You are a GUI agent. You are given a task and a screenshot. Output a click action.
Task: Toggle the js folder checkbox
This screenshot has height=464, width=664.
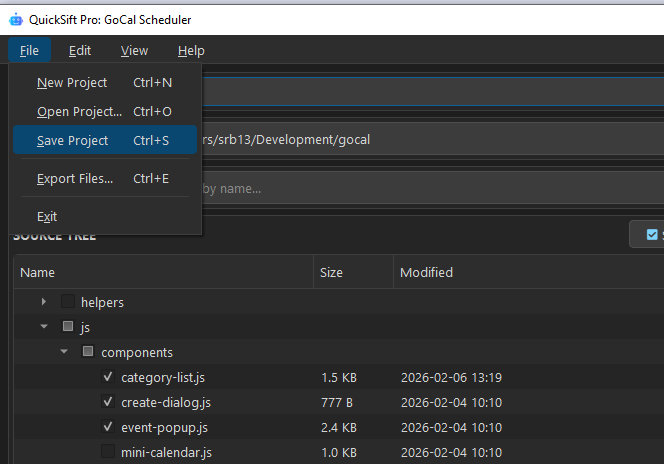[67, 327]
